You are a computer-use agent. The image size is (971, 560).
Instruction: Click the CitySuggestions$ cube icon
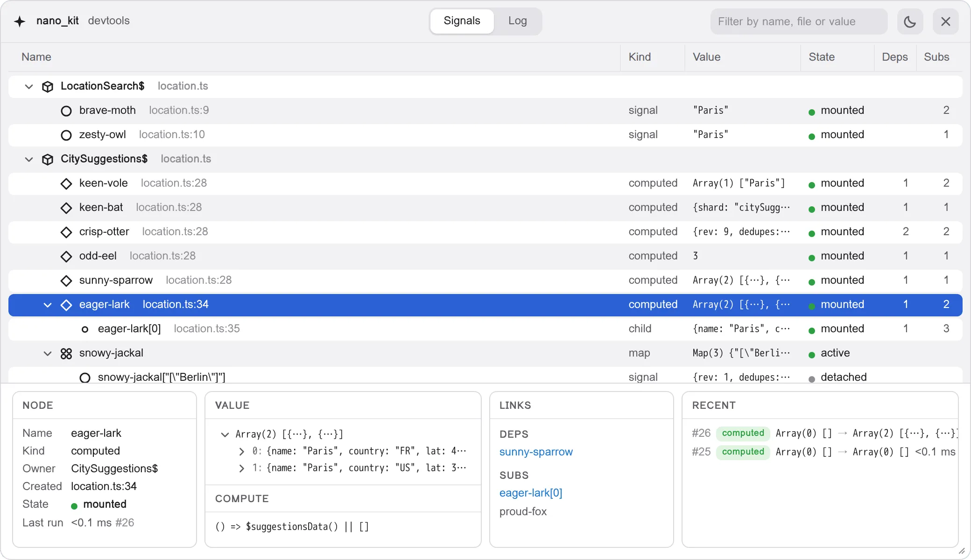coord(48,159)
